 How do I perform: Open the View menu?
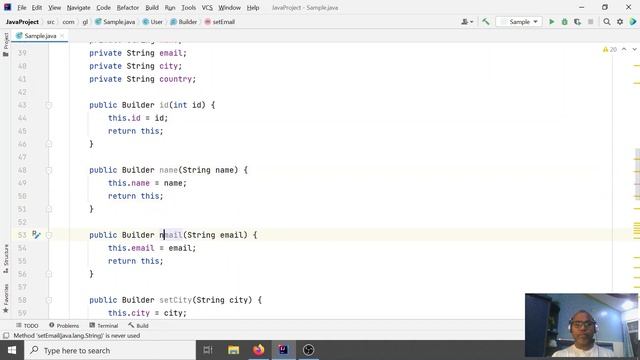(54, 7)
